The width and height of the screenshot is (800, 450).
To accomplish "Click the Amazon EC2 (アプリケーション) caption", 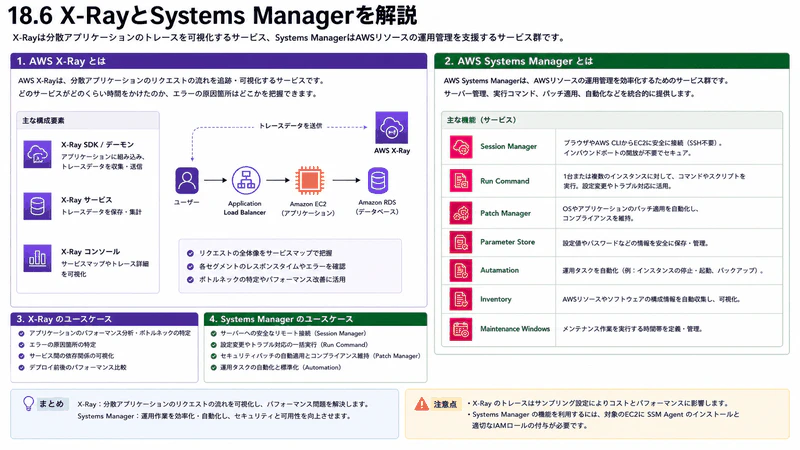I will click(x=308, y=208).
